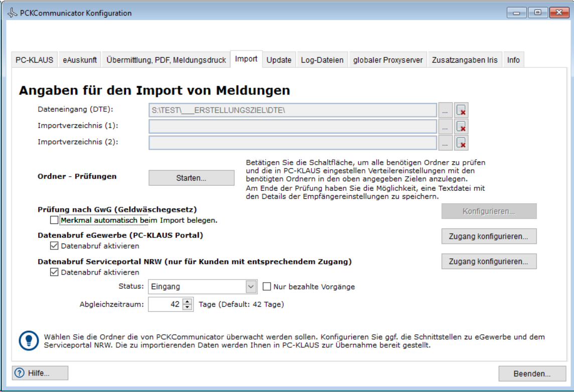Browse for Importverzeichnis (2) folder

[445, 143]
